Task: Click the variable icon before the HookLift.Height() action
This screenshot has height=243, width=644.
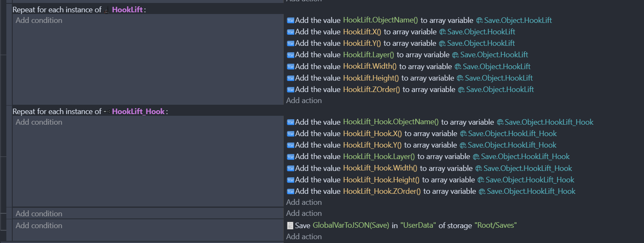Action: [x=290, y=78]
